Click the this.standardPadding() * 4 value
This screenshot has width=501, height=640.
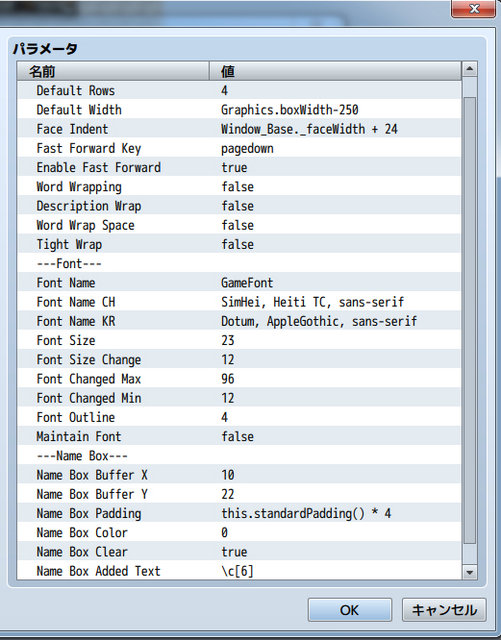335,513
